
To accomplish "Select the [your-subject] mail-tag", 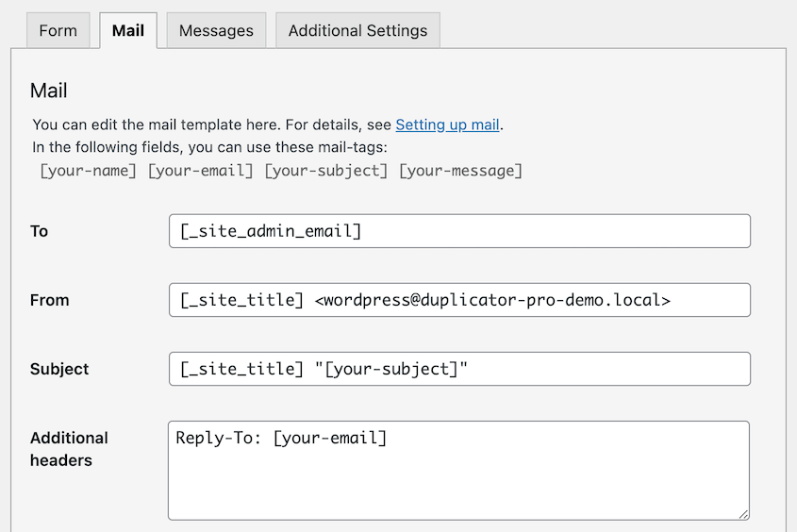I will 325,171.
